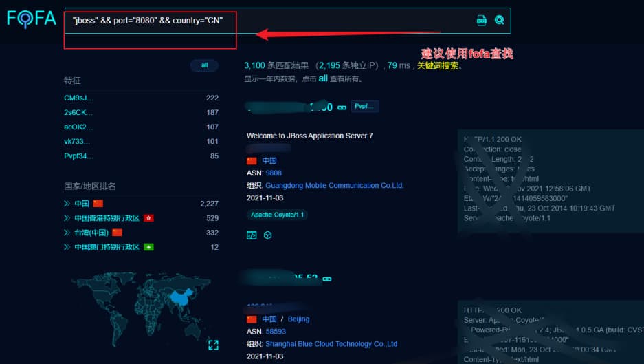Click the 中国香港特别行政区 region link
This screenshot has width=644, height=364.
[107, 218]
